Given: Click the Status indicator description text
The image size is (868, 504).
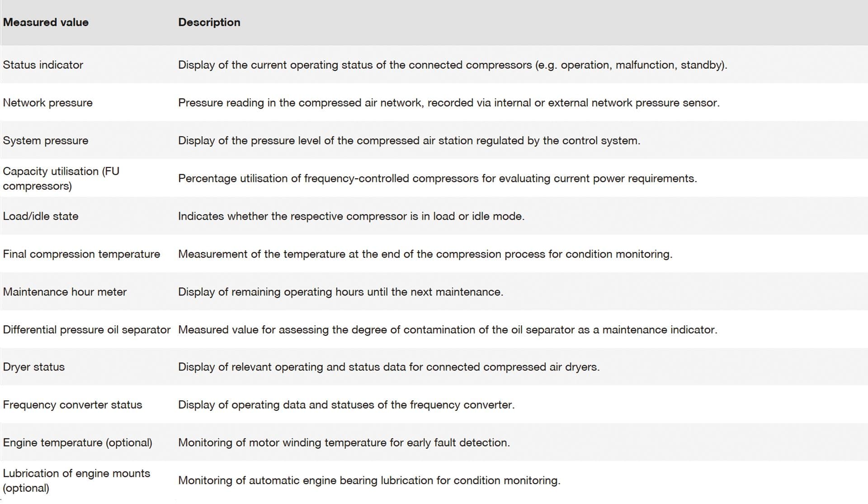Looking at the screenshot, I should click(453, 65).
